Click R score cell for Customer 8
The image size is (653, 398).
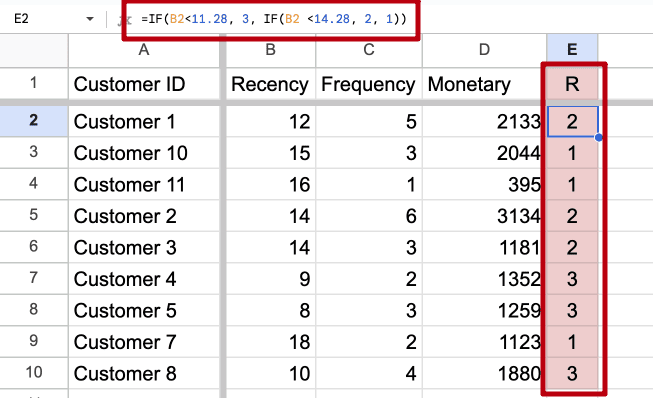572,373
